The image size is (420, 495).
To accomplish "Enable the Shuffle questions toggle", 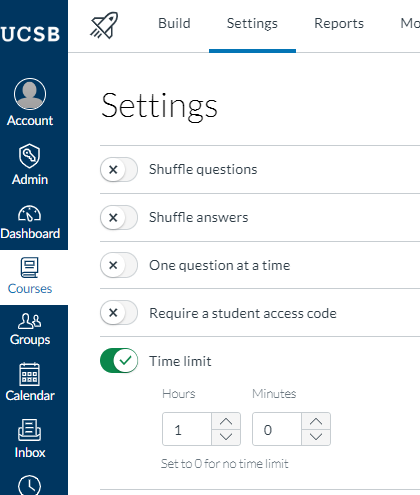I will 119,170.
